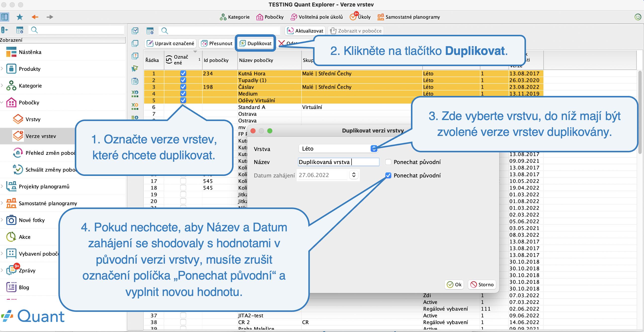Click the Aktualizovat button

[x=305, y=31]
